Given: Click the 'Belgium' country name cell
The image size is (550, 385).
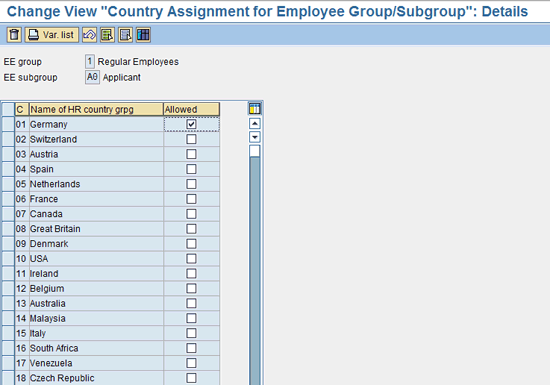Looking at the screenshot, I should pyautogui.click(x=96, y=288).
